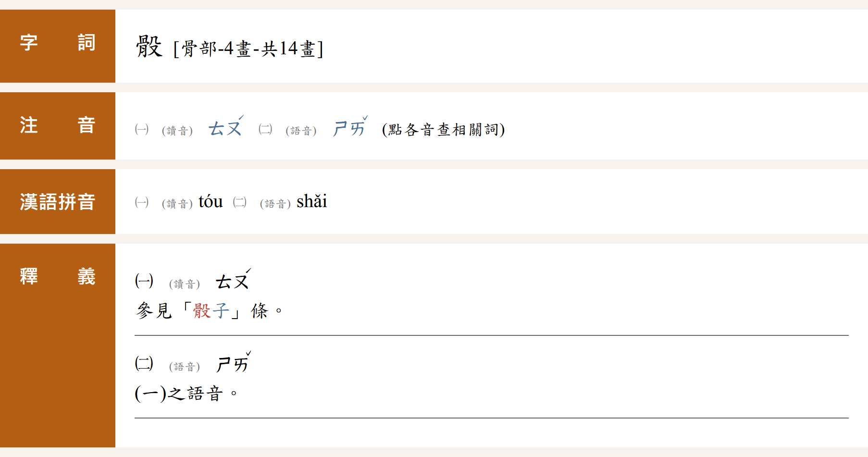Click the 語音 label in the 注音 row
This screenshot has width=868, height=457.
click(x=301, y=131)
